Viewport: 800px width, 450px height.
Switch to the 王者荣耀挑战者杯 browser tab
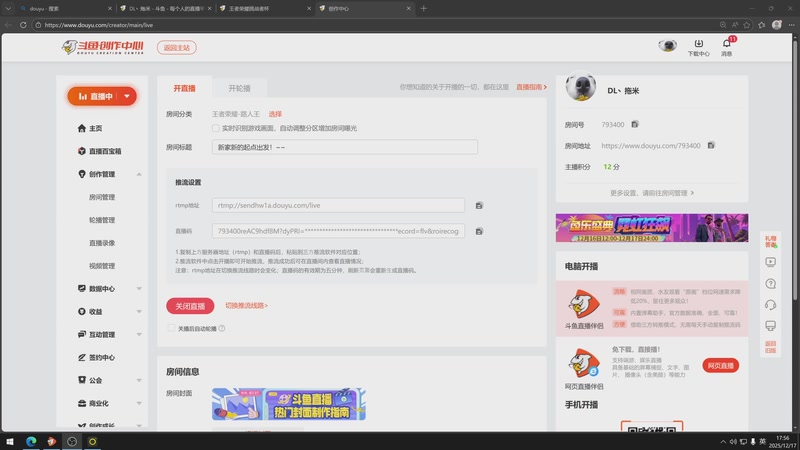(x=264, y=8)
